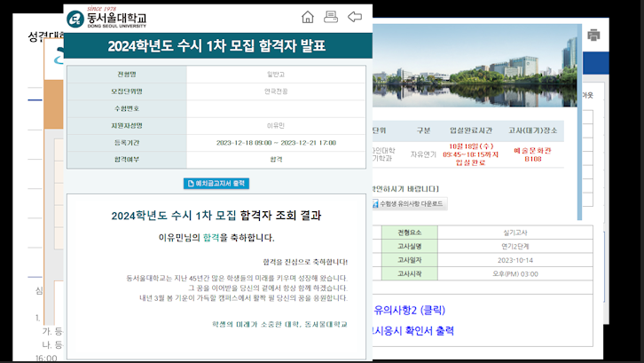Click the 예치금고지서 출력 button
Viewport: 644px width, 363px height.
point(216,184)
